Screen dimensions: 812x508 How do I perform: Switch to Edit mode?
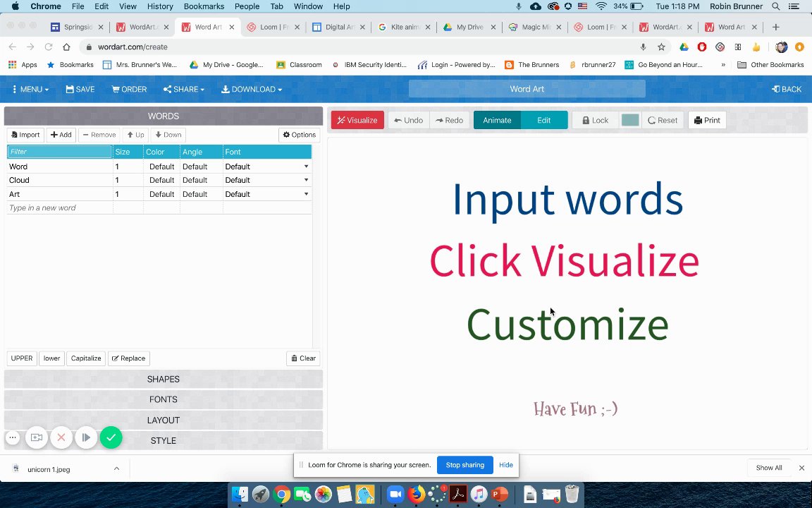pyautogui.click(x=543, y=120)
